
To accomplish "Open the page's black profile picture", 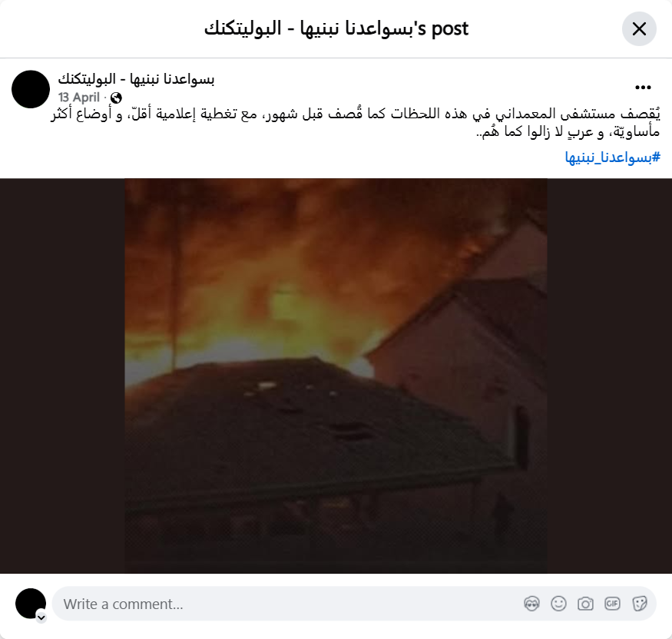I will point(31,89).
